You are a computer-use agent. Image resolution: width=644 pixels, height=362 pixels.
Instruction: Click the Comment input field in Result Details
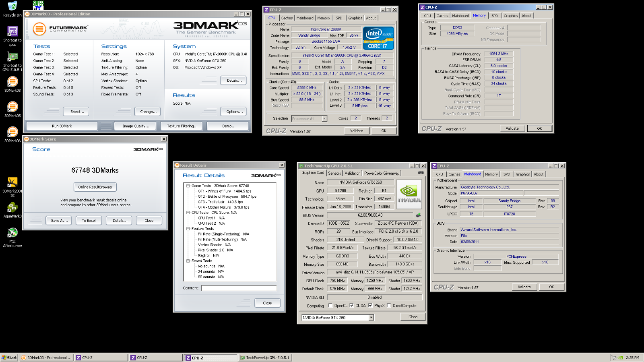239,288
